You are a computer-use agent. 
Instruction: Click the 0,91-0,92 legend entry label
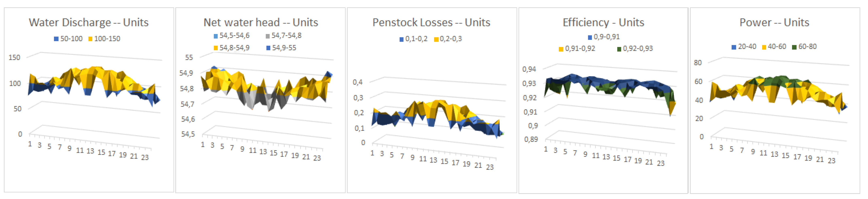580,49
